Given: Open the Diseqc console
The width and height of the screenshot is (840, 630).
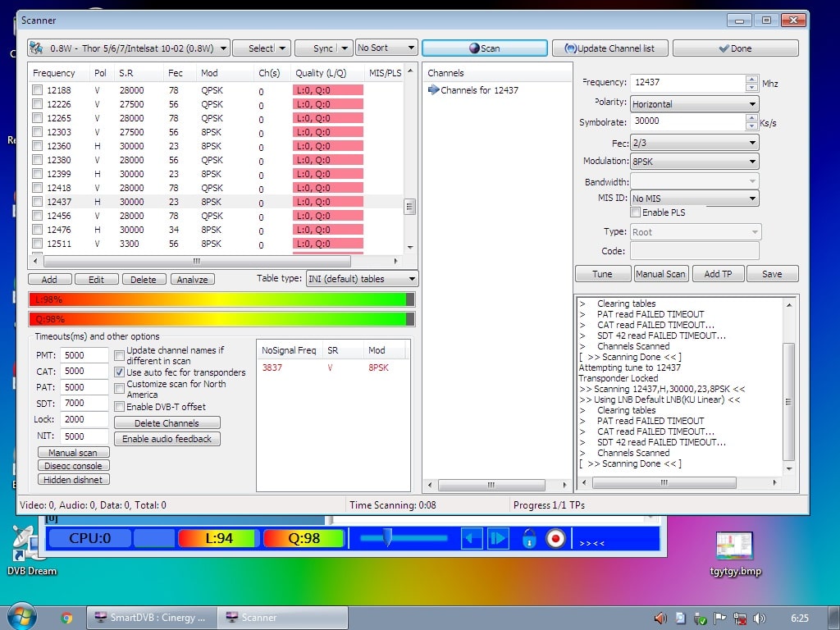Looking at the screenshot, I should (73, 466).
